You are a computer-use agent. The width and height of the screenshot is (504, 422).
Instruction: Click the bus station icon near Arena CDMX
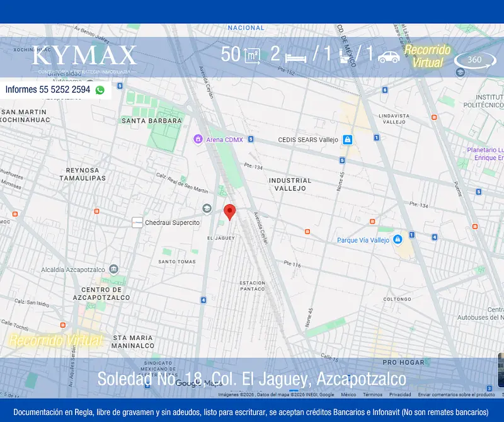(x=251, y=139)
